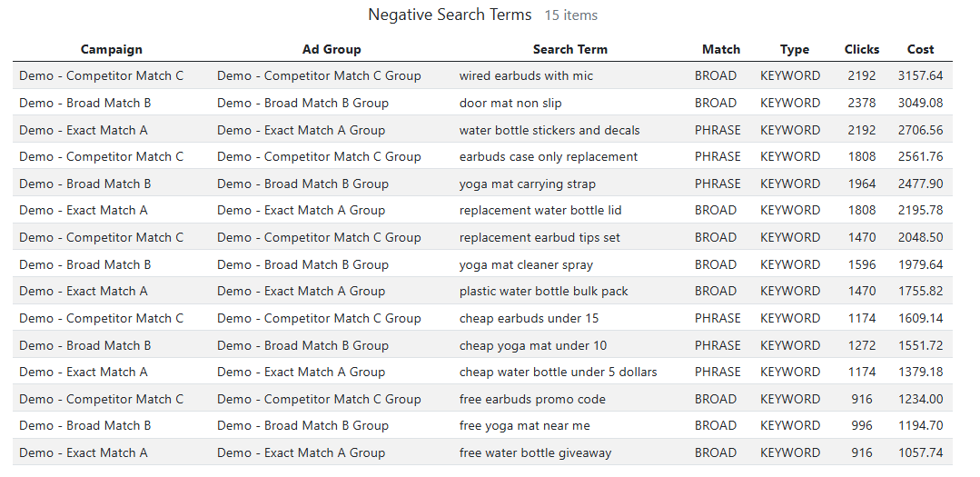
Task: Select 'replacement water bottle lid' row
Action: [539, 210]
